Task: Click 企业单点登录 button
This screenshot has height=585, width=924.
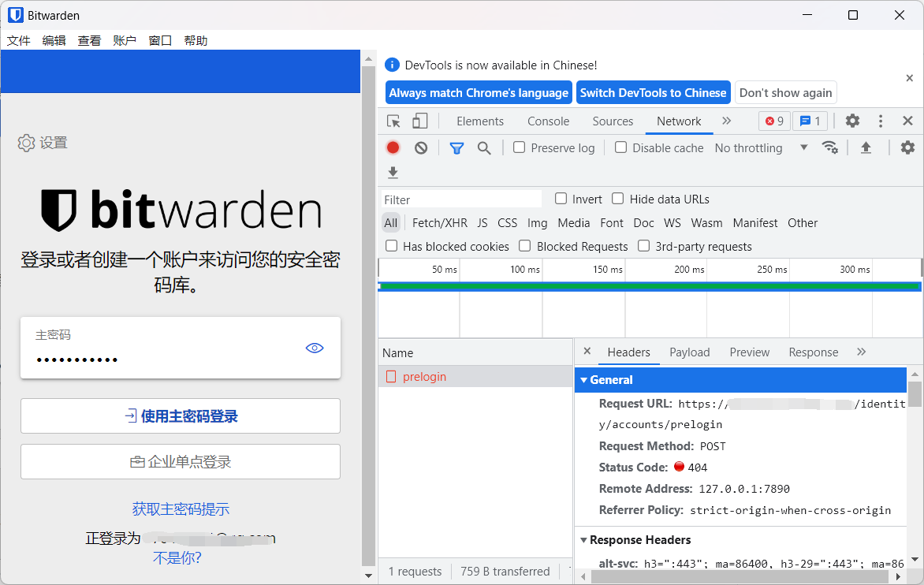Action: coord(181,462)
